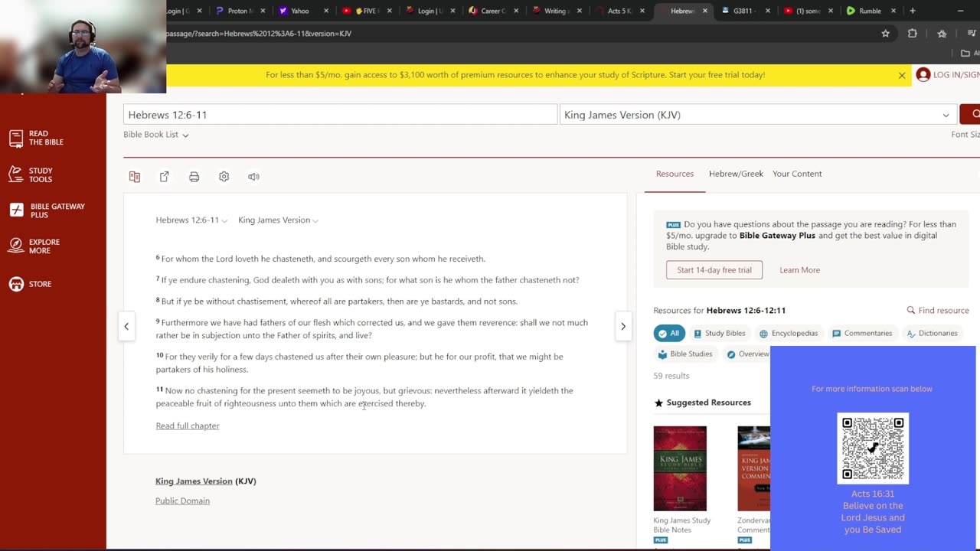Filter by Dictionaries
Screen dimensions: 980x551
point(932,334)
